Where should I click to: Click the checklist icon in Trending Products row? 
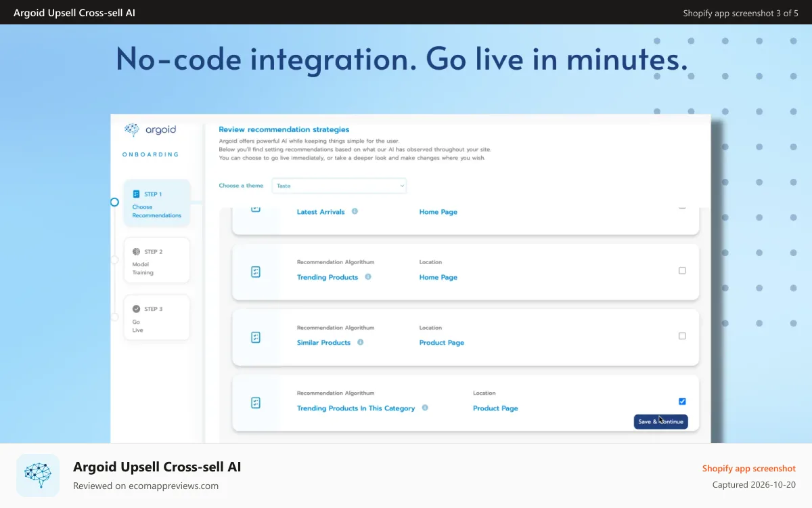click(x=256, y=272)
